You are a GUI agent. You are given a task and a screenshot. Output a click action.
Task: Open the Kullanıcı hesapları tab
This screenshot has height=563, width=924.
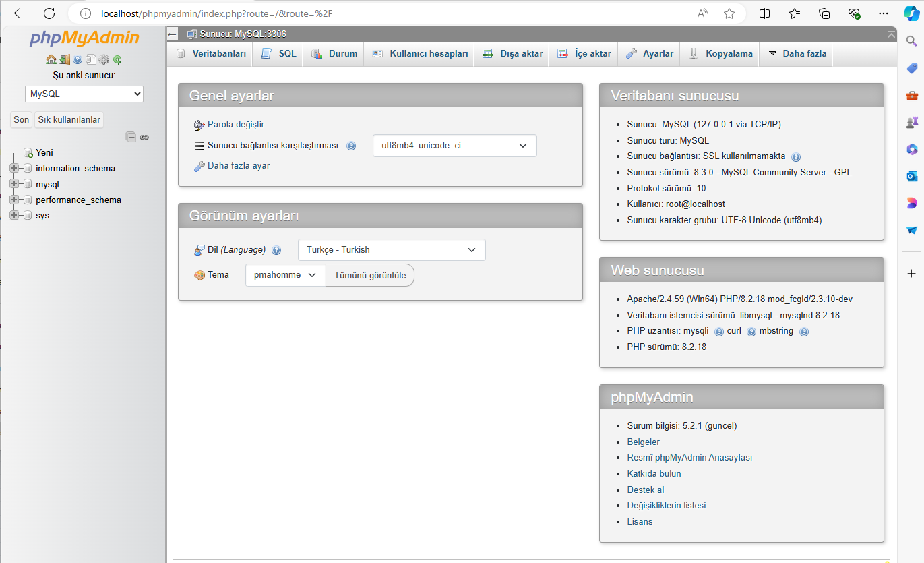pos(421,54)
